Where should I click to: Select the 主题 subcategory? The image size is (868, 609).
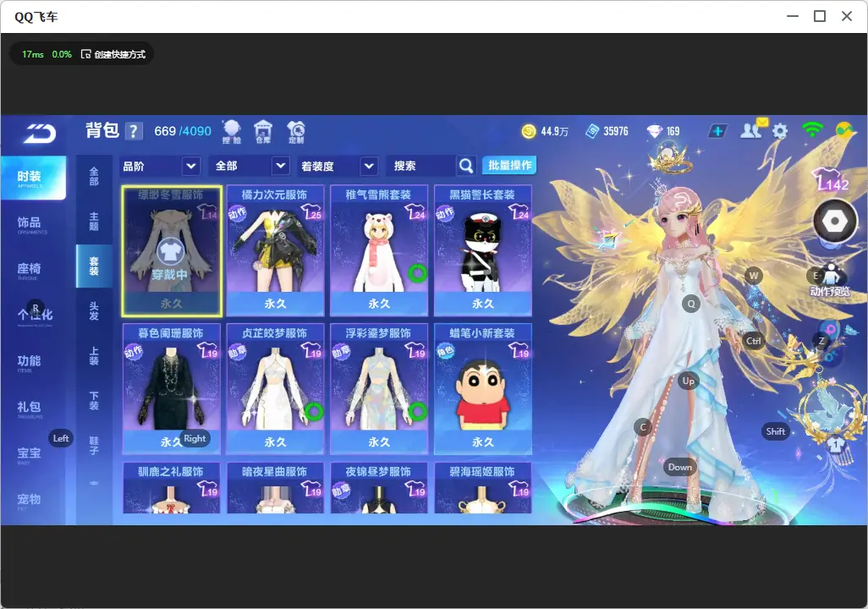click(94, 222)
